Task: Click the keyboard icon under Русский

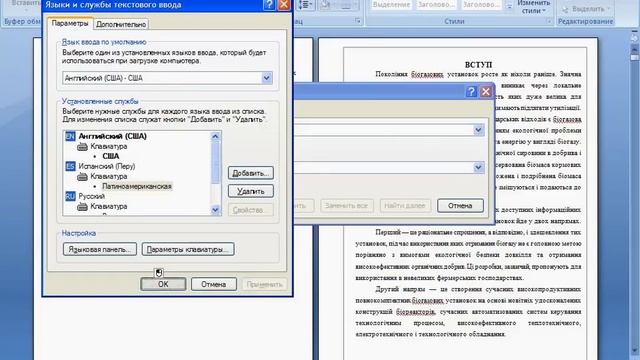Action: pos(82,207)
